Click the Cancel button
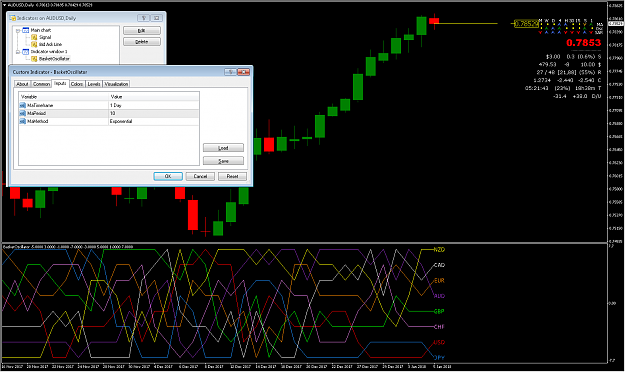The width and height of the screenshot is (625, 372). click(200, 176)
